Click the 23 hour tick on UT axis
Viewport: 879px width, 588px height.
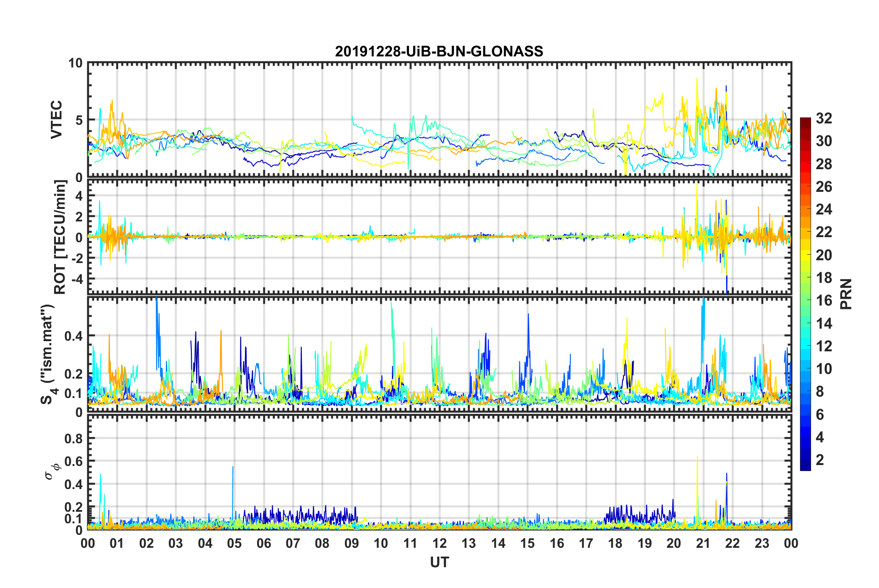[x=762, y=543]
